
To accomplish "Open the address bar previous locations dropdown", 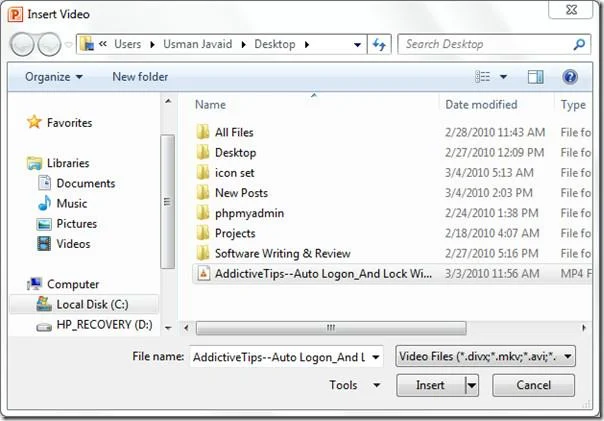I will pos(357,45).
